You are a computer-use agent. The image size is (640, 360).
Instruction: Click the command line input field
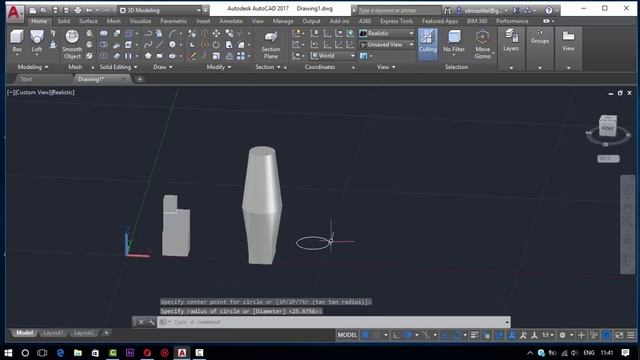(x=335, y=322)
